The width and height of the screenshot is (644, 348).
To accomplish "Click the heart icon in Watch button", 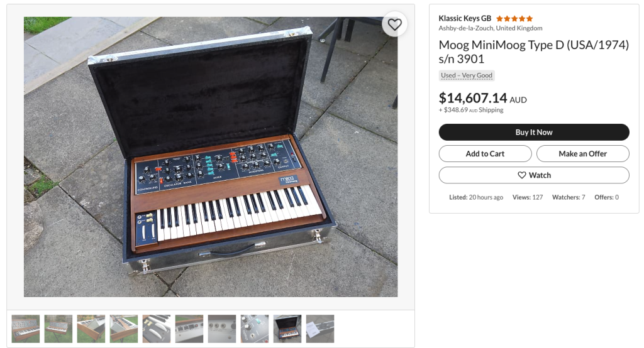I will pyautogui.click(x=521, y=175).
